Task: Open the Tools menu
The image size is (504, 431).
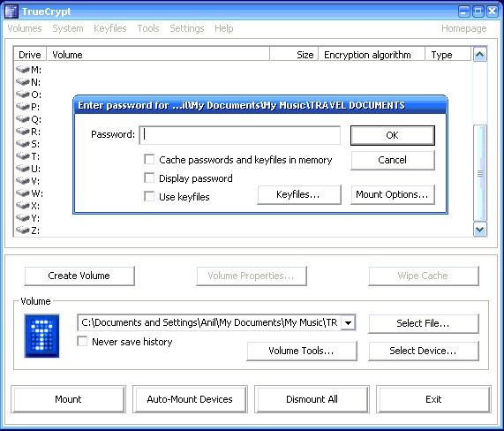Action: click(x=148, y=28)
